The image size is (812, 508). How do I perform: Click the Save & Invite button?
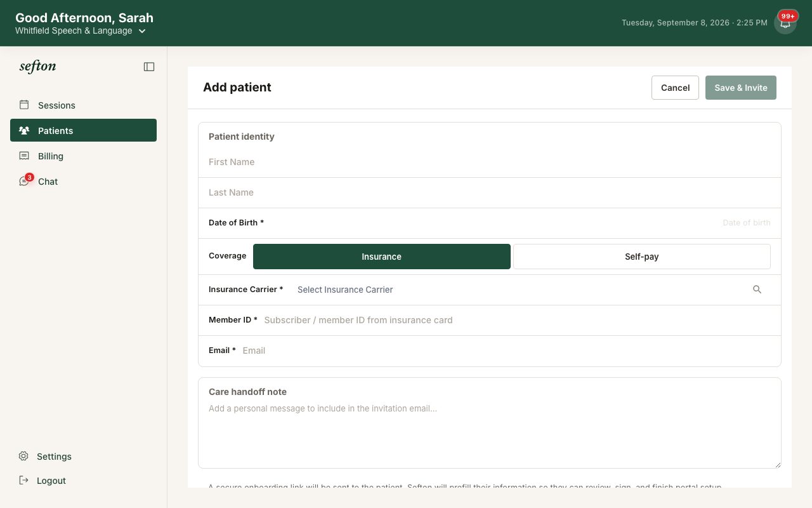tap(741, 88)
